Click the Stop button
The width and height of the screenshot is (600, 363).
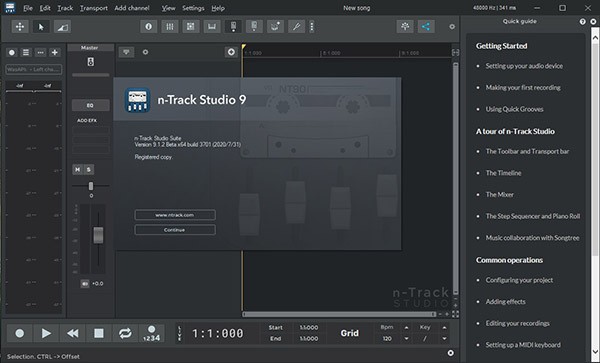pos(99,334)
